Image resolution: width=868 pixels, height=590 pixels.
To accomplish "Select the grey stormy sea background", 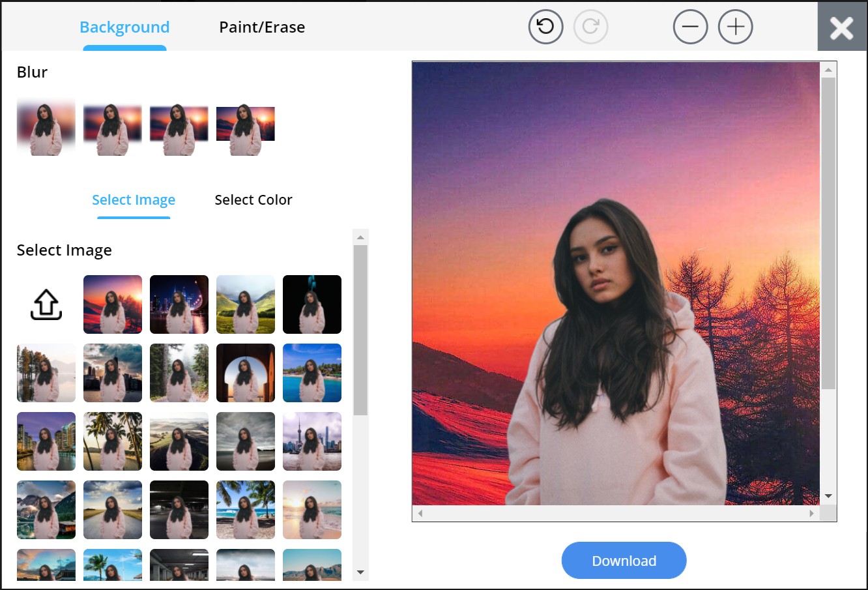I will 246,441.
